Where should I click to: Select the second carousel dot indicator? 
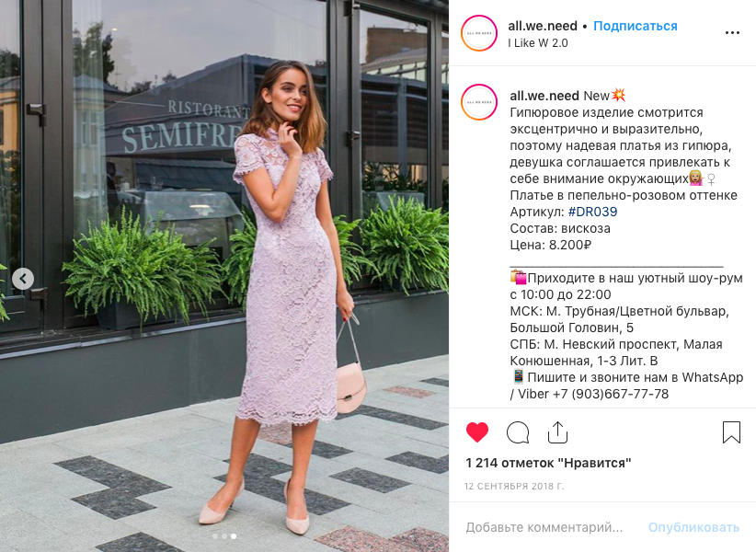224,536
